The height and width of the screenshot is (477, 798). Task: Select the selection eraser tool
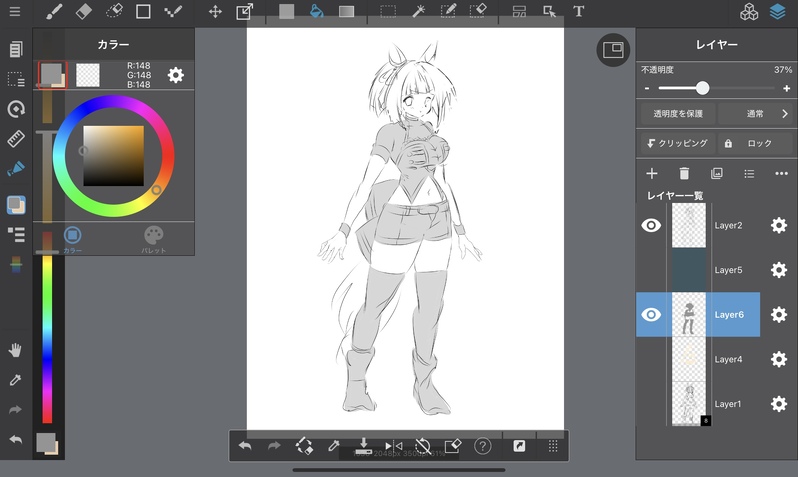pyautogui.click(x=478, y=11)
